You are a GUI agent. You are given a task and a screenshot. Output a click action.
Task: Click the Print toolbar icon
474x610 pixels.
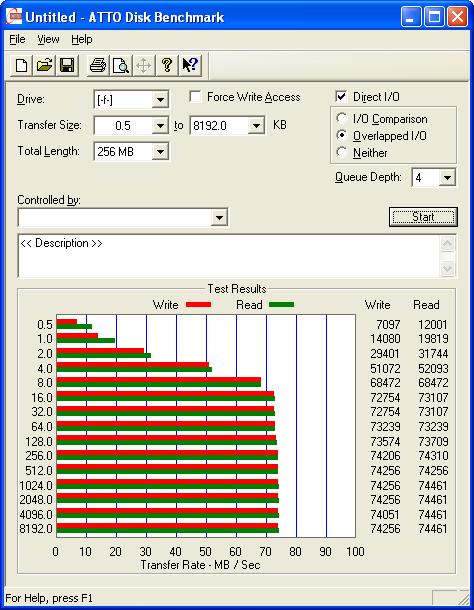[97, 65]
